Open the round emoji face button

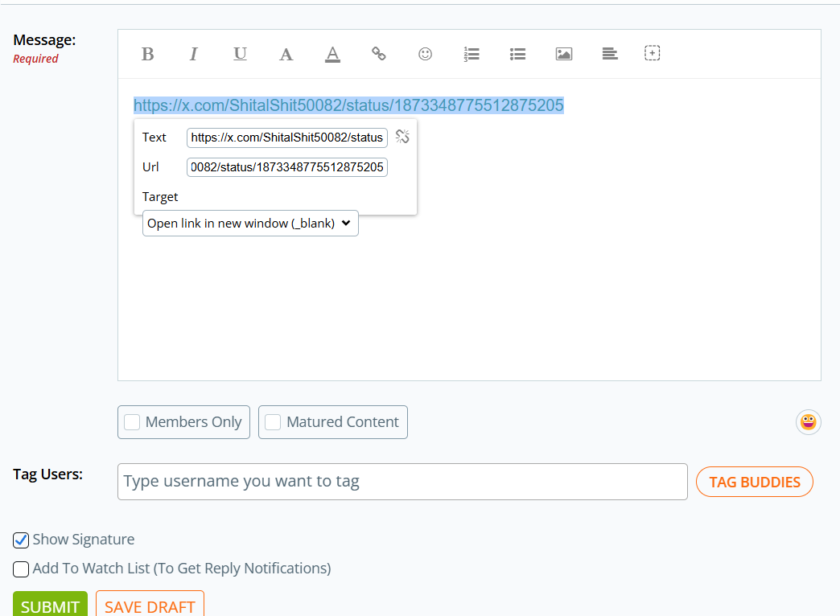[808, 422]
